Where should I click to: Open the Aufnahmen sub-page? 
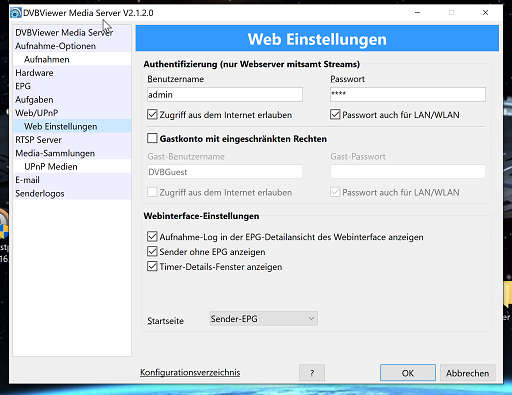click(x=72, y=59)
